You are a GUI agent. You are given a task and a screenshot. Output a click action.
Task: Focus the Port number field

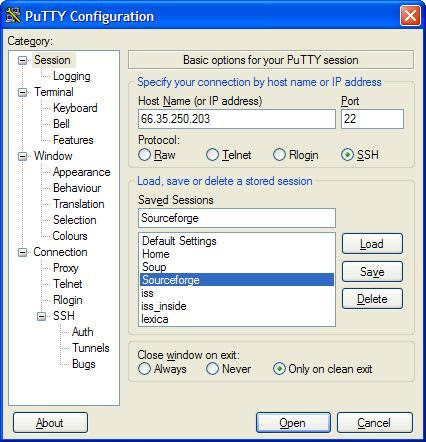(372, 119)
